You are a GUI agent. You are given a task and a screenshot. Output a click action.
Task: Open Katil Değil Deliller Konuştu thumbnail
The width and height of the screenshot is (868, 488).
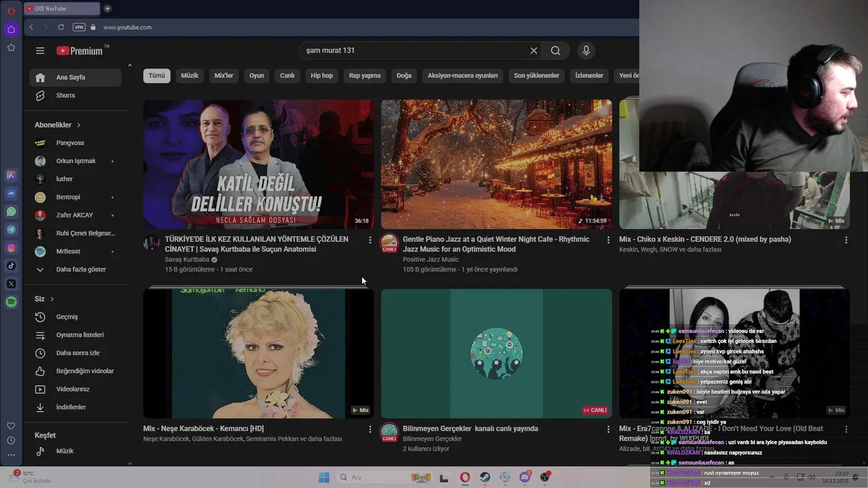(x=258, y=164)
